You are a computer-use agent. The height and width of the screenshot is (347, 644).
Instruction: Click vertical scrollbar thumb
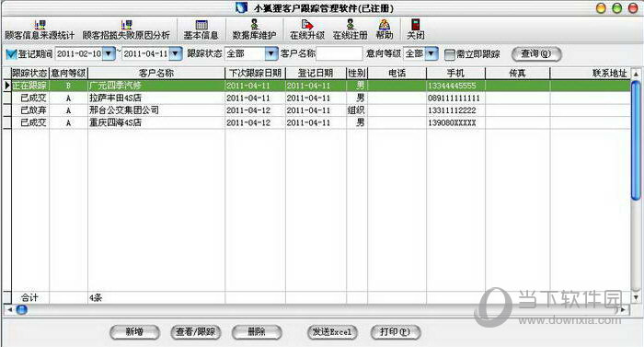pyautogui.click(x=636, y=141)
